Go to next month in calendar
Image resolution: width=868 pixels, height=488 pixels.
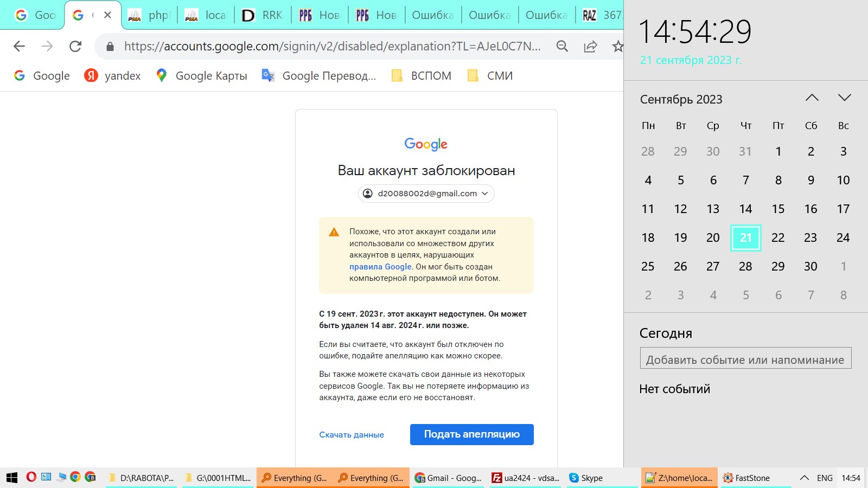coord(845,98)
